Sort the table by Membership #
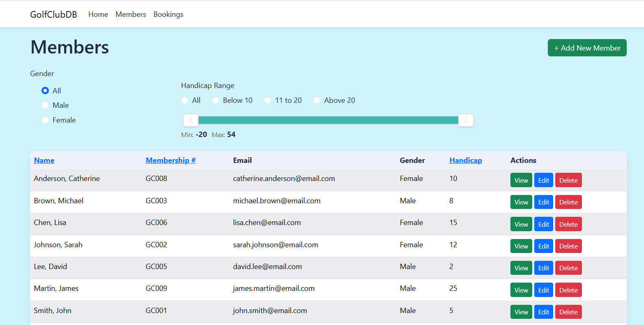 (171, 160)
